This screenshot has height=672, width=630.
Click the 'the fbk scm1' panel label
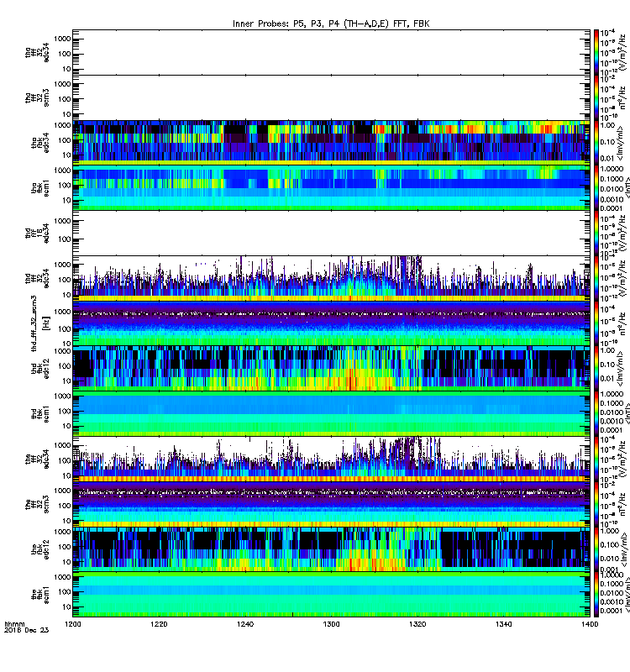pos(40,595)
